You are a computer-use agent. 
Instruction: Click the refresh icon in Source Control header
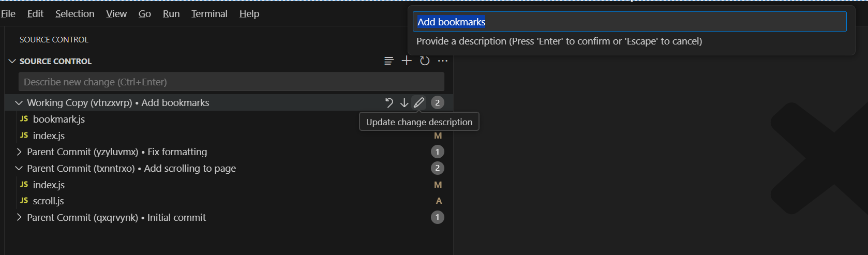(425, 61)
